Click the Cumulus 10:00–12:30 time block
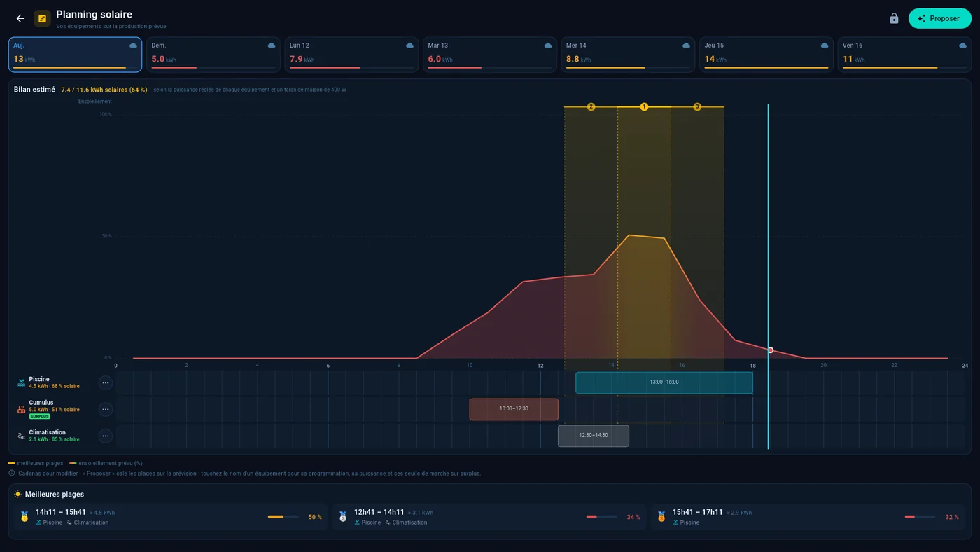 514,409
